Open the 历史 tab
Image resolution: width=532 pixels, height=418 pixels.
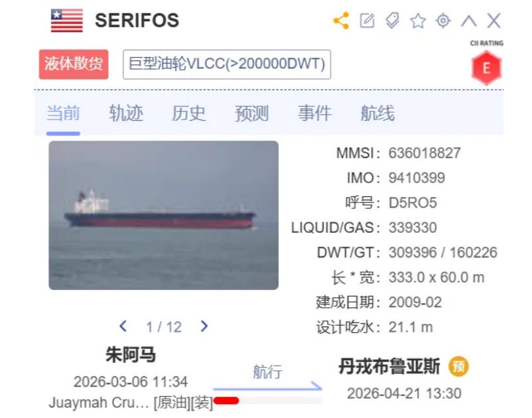click(188, 113)
